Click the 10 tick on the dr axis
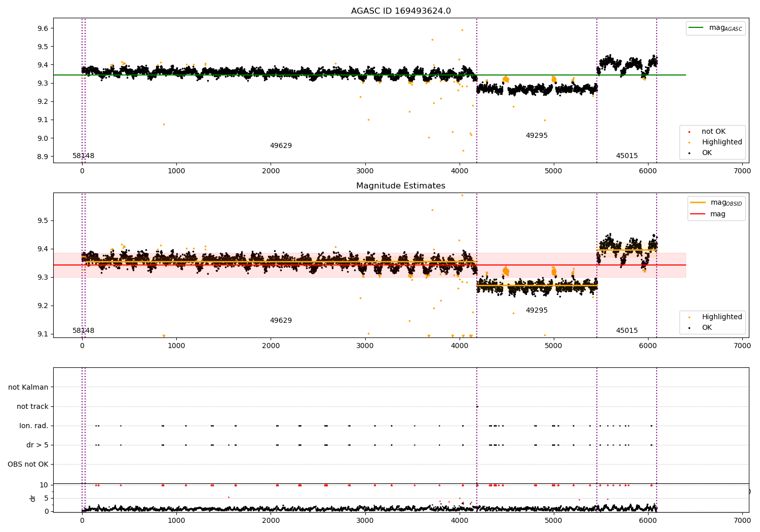 pos(44,485)
